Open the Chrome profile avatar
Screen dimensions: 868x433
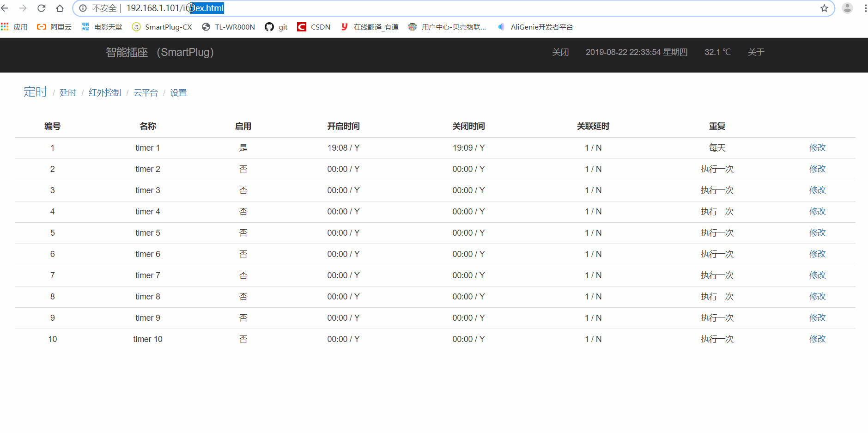847,8
